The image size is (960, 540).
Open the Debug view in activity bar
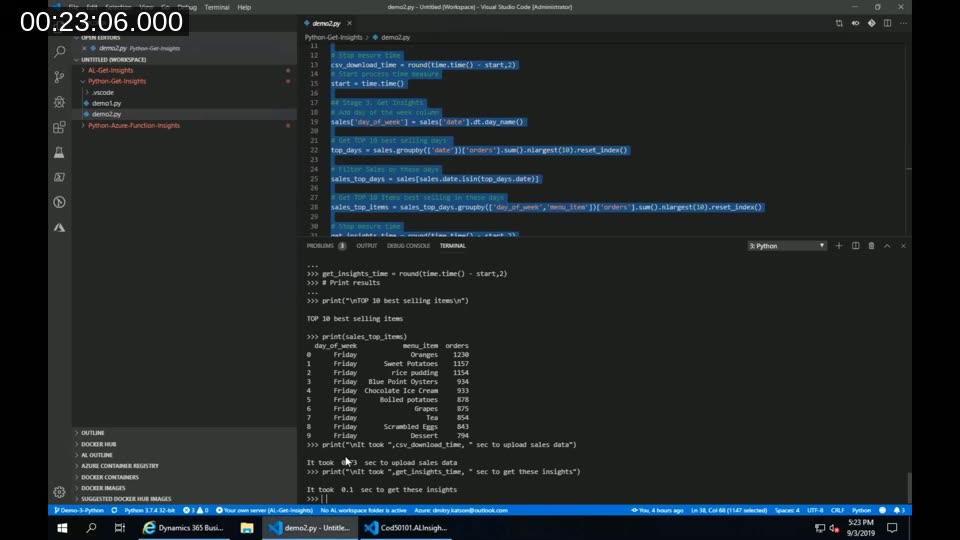(x=59, y=102)
